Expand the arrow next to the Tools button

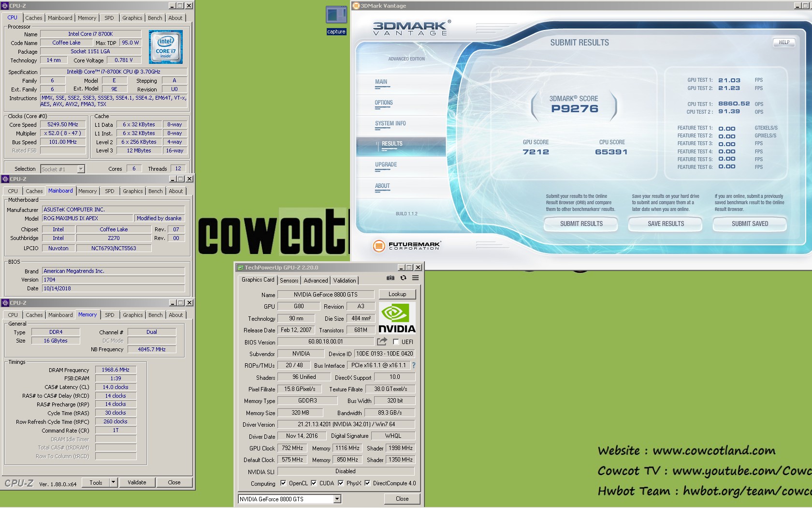113,482
